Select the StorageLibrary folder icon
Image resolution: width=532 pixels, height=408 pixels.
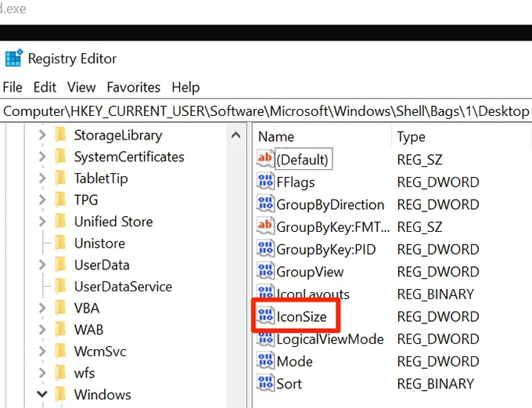coord(60,135)
